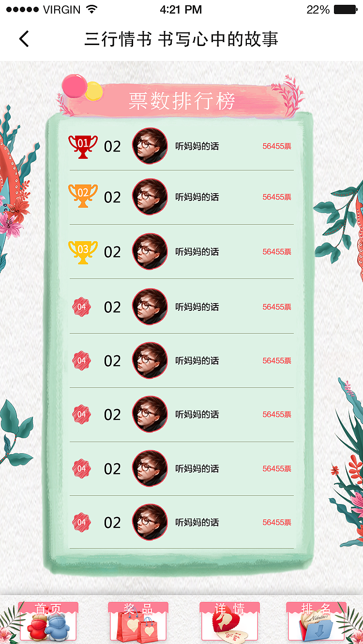Click 56455票 vote count in second row

click(x=277, y=197)
